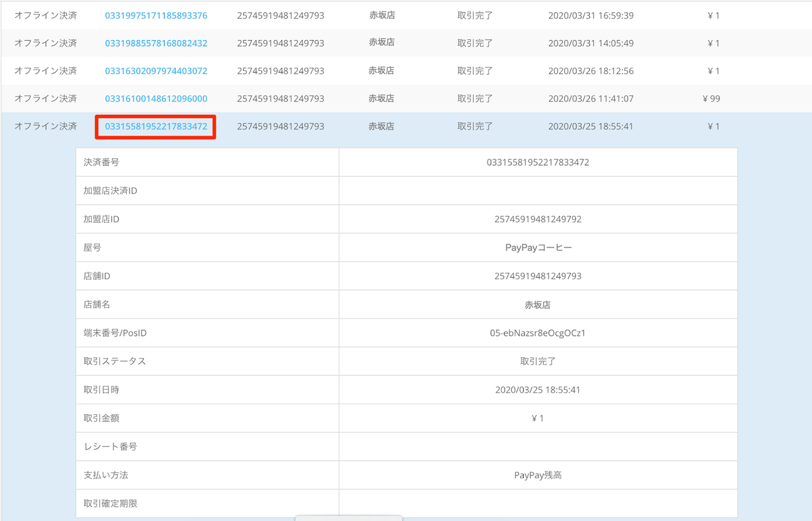Click 取引完了 status in the 11:41:07 row
This screenshot has height=521, width=812.
click(475, 98)
